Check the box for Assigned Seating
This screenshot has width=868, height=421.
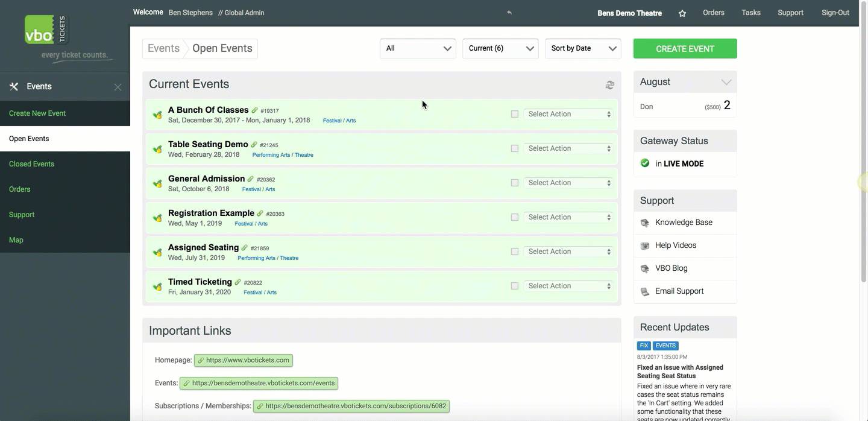pos(515,252)
